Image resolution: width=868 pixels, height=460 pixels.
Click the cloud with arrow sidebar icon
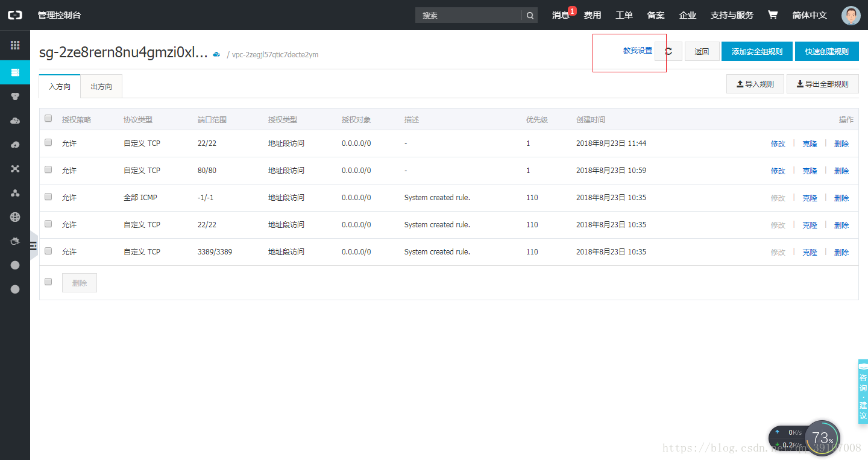[15, 145]
